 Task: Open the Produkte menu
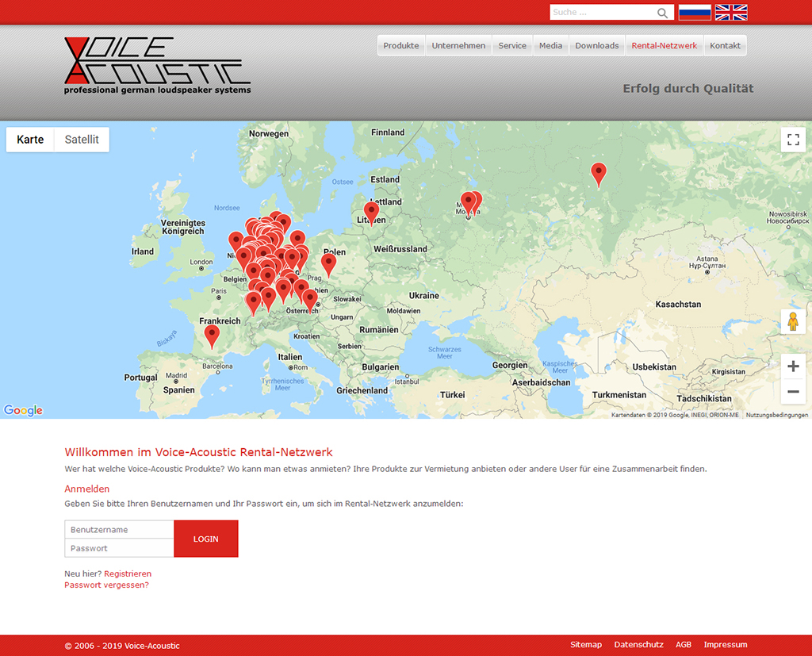pyautogui.click(x=401, y=46)
